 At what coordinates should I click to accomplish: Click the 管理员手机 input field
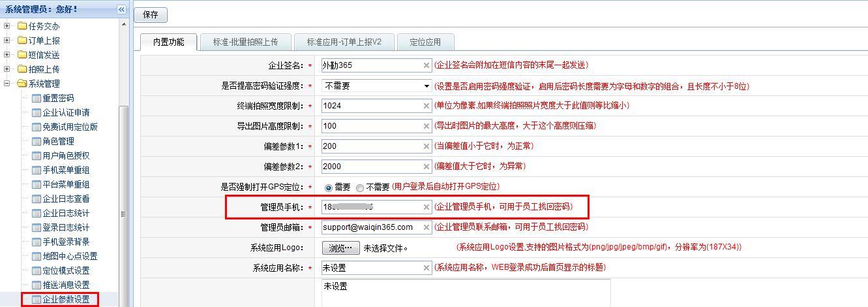(x=372, y=207)
